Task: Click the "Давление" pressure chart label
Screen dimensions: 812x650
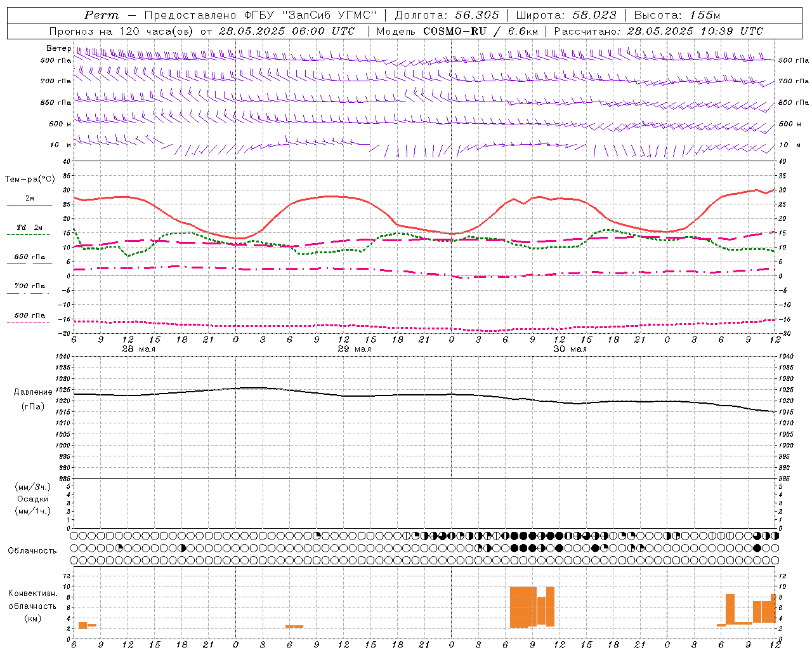Action: (33, 392)
